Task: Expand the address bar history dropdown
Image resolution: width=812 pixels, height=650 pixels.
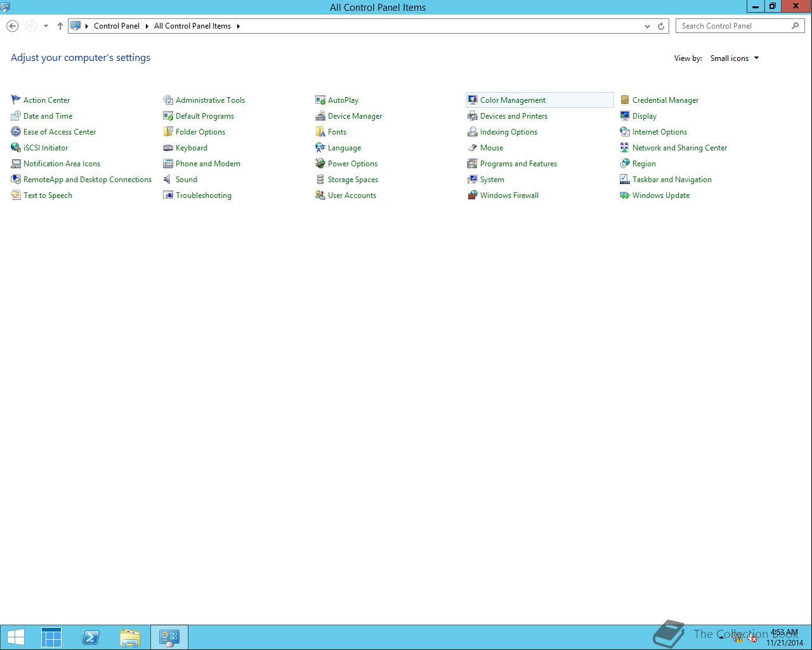Action: (x=647, y=26)
